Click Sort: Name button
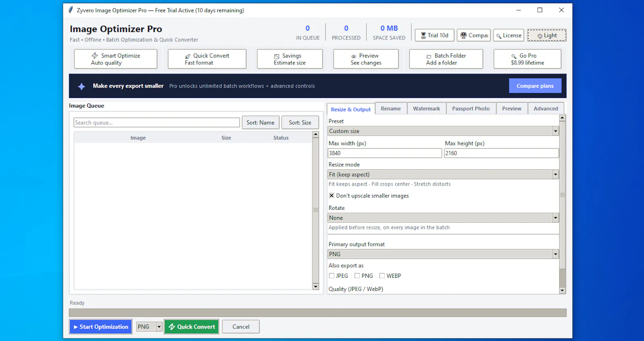This screenshot has height=341, width=644. (260, 122)
